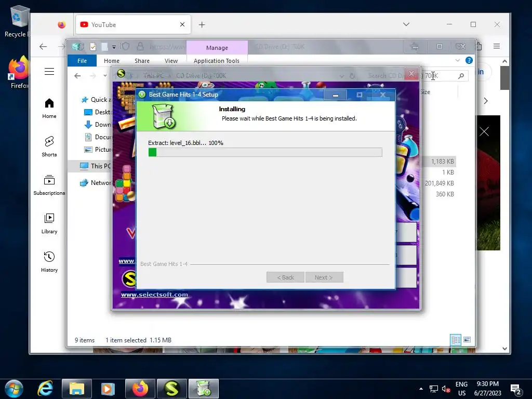Open File menu in Explorer ribbon
This screenshot has width=532, height=399.
tap(82, 61)
